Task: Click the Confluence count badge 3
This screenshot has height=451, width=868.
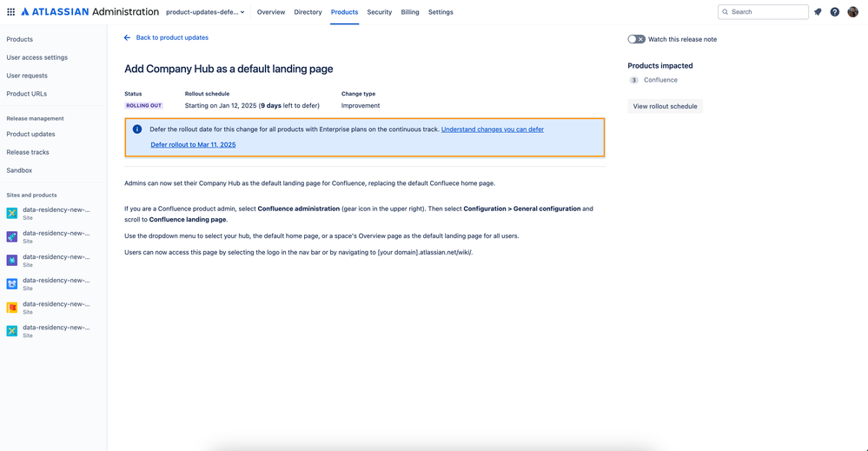Action: 633,80
